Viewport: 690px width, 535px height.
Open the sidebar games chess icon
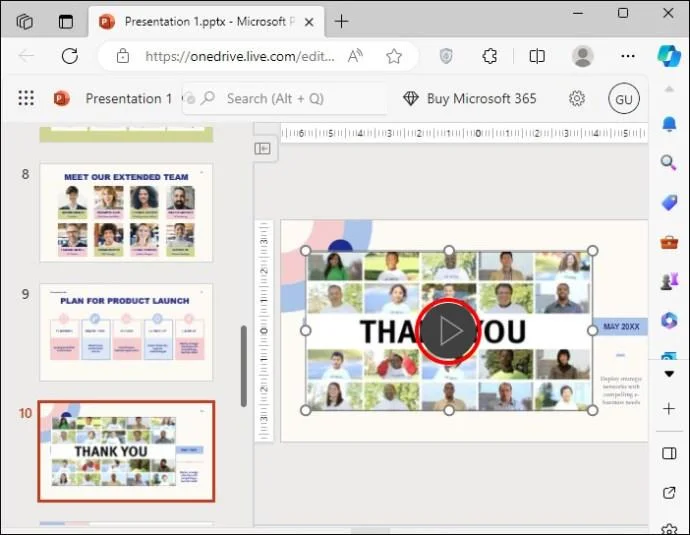click(x=669, y=281)
